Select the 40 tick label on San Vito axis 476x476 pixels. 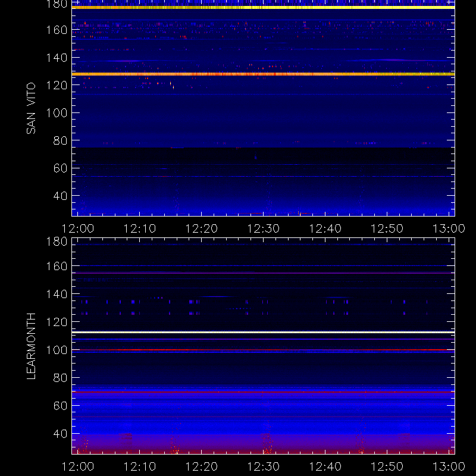pyautogui.click(x=60, y=196)
